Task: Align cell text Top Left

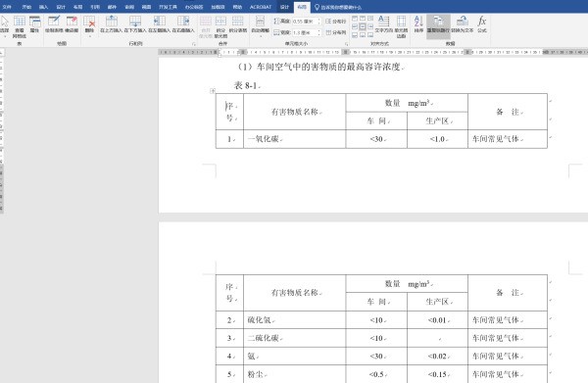Action: coord(355,18)
